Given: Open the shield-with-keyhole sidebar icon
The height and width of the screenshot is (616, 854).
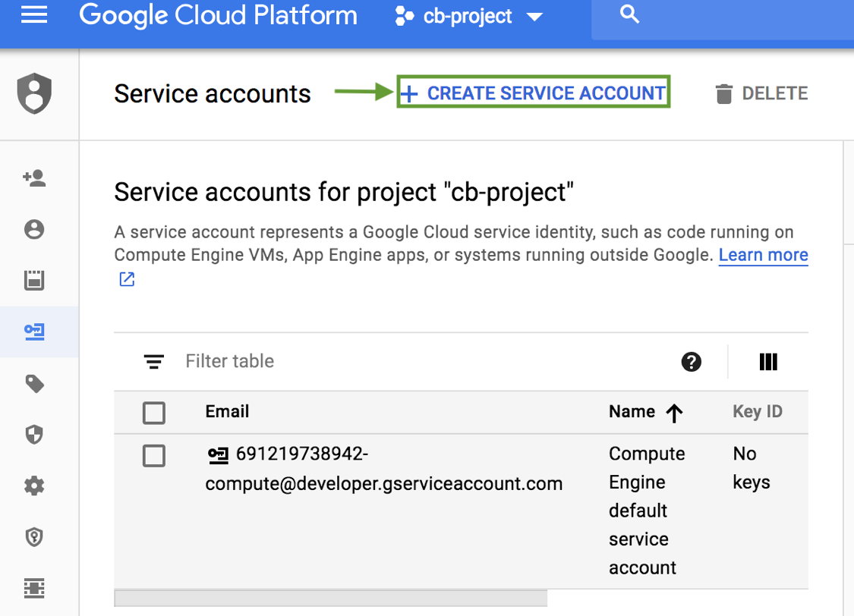Looking at the screenshot, I should 34,536.
